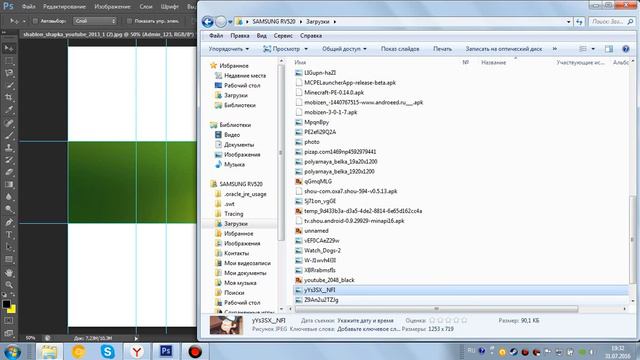The image size is (640, 360).
Task: Click Записать на оптический диск
Action: pos(504,49)
